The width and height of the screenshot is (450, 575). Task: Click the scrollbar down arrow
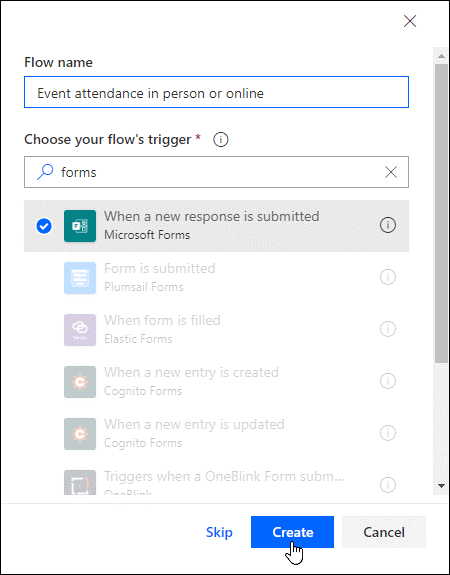click(441, 486)
